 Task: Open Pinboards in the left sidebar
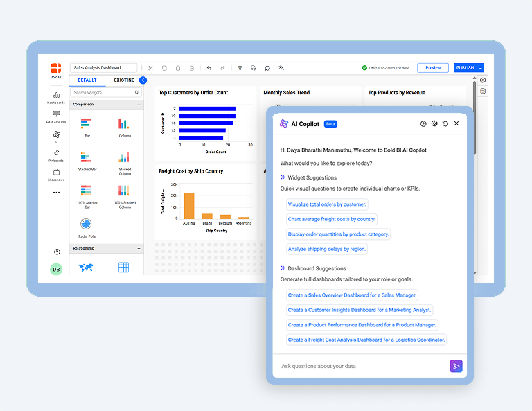[56, 156]
